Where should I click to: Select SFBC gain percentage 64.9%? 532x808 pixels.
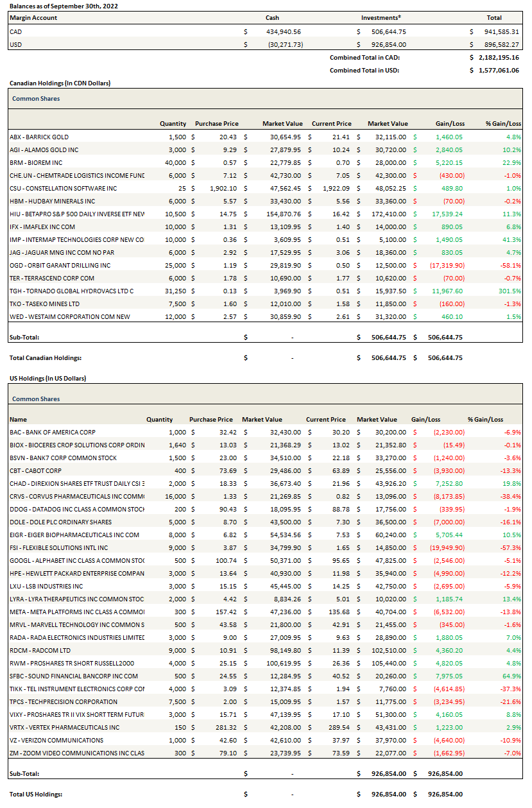click(x=511, y=676)
